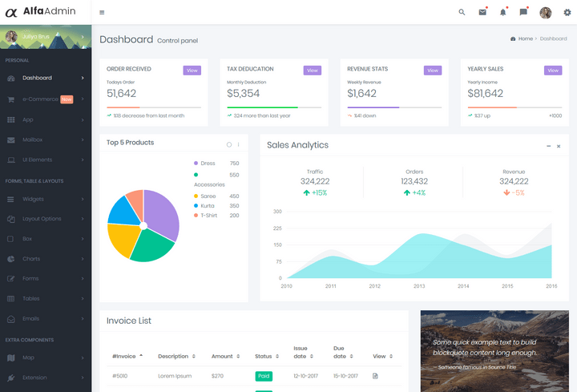
Task: Go to Home breadcrumb link
Action: [x=525, y=38]
